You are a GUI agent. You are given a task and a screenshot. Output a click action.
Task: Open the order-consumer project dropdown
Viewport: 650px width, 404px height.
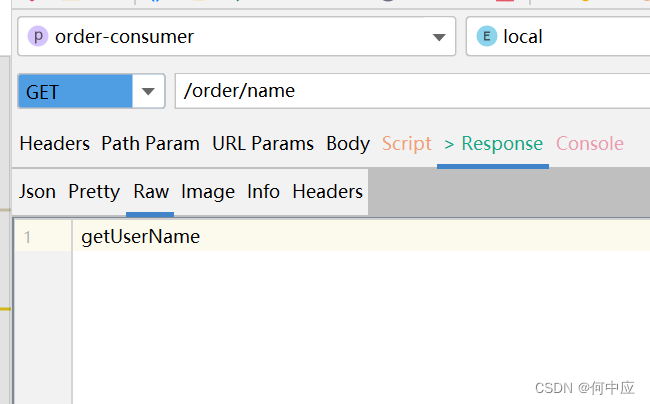[237, 36]
